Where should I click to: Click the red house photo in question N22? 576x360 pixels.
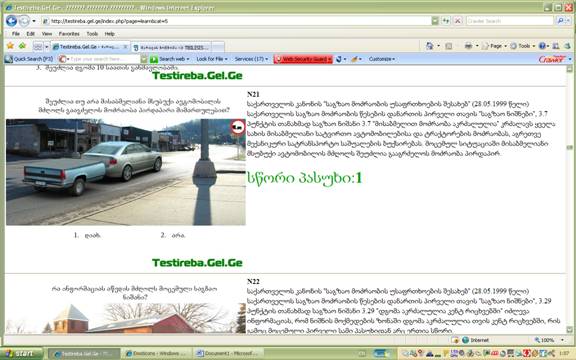pyautogui.click(x=126, y=318)
